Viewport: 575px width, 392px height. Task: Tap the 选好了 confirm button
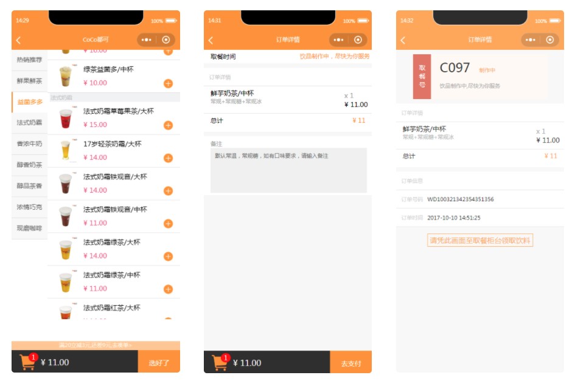(159, 362)
